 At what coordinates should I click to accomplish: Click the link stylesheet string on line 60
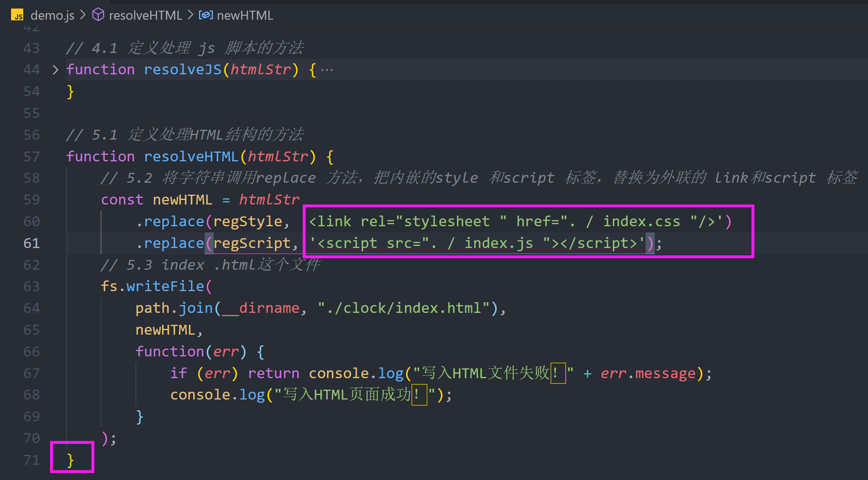pyautogui.click(x=515, y=222)
